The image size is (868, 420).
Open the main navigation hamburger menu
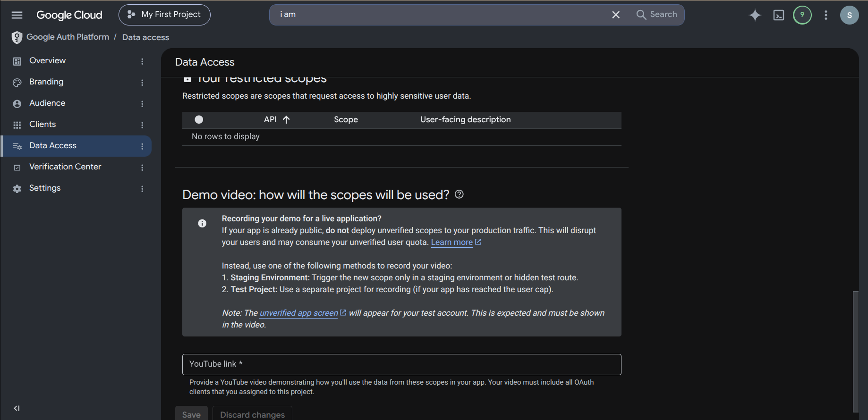(17, 15)
